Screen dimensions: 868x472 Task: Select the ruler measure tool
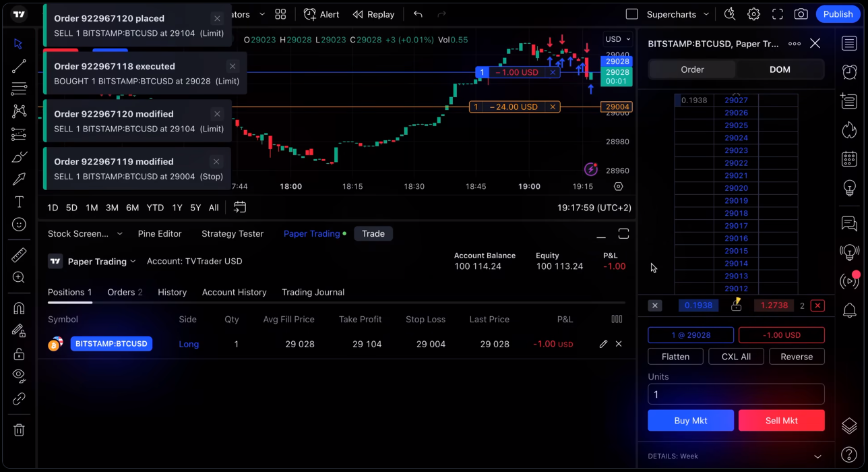coord(19,254)
